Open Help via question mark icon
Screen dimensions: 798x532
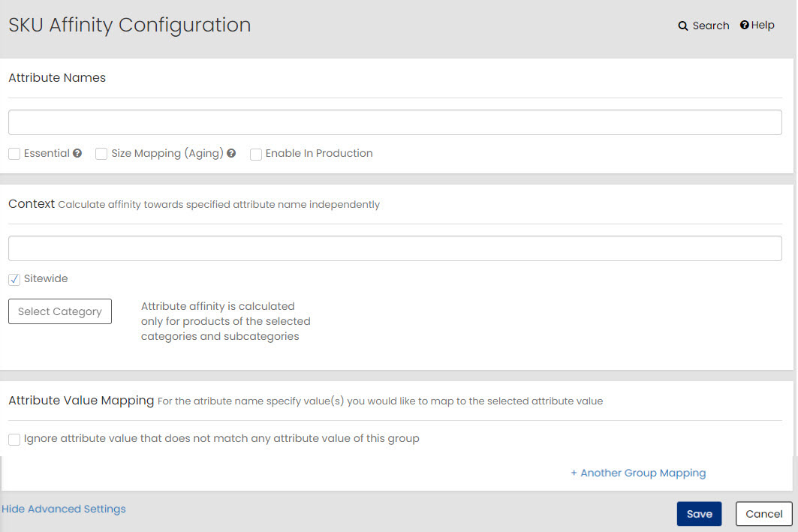744,25
